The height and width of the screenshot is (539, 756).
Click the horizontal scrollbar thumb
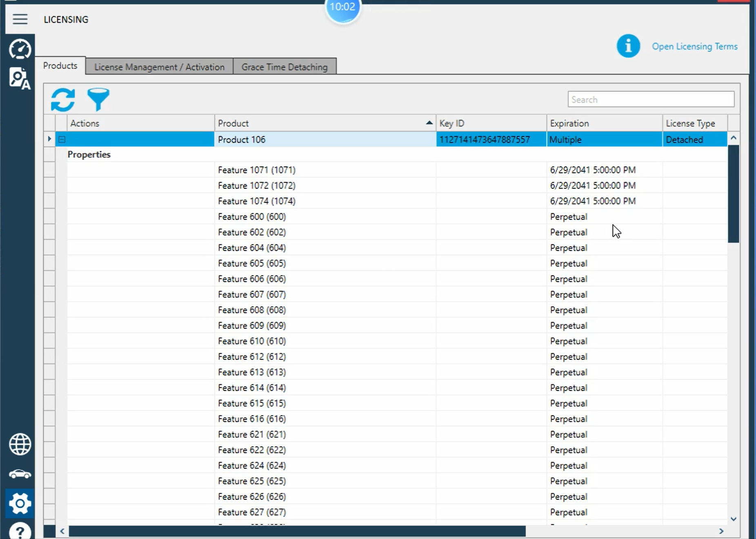pos(297,531)
